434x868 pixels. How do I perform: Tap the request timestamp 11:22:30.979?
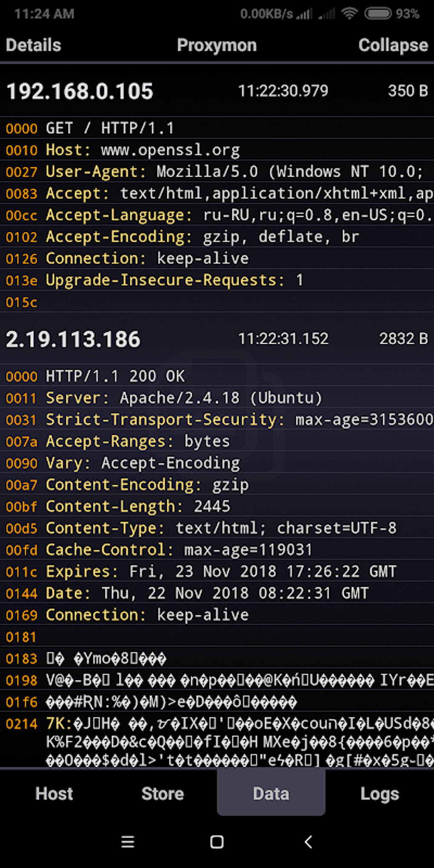[x=283, y=91]
